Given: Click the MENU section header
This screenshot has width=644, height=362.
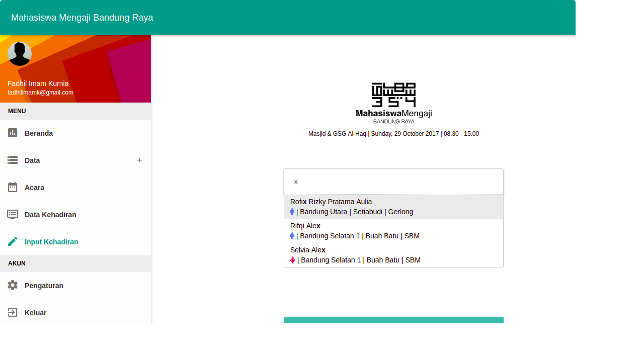Looking at the screenshot, I should point(75,111).
